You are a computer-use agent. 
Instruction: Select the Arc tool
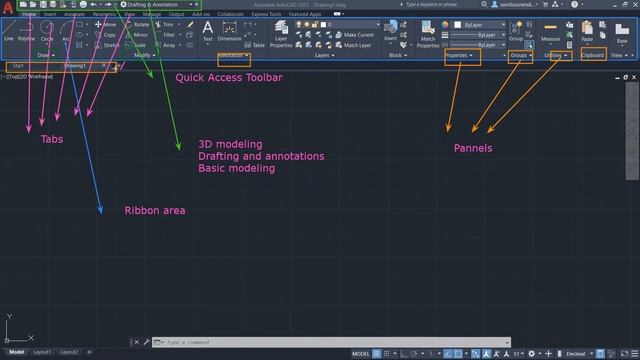[x=66, y=31]
